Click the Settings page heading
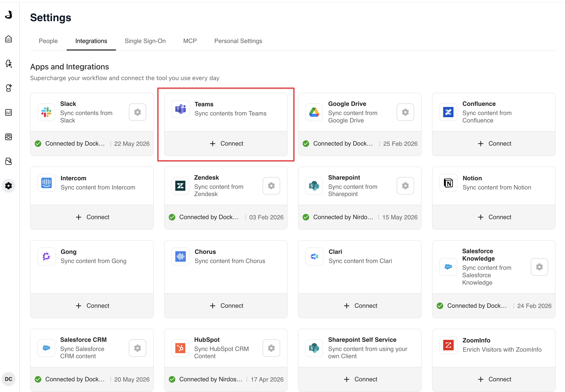 (51, 18)
